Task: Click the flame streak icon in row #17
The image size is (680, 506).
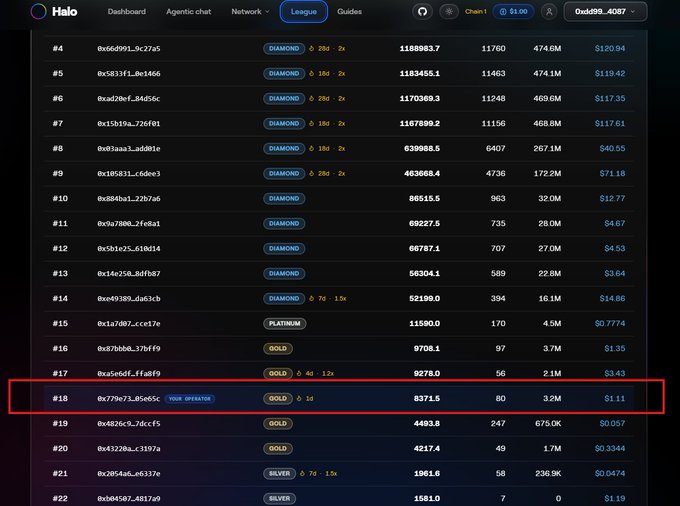Action: click(x=299, y=373)
